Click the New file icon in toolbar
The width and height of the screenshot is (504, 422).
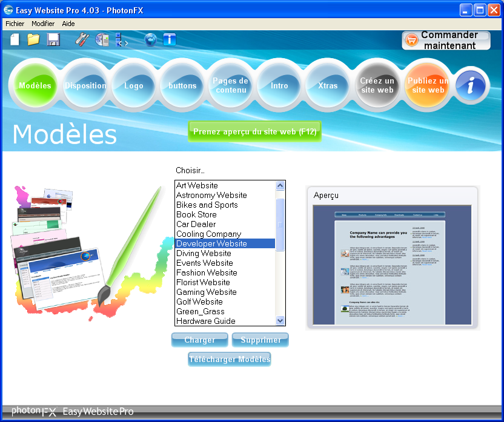(15, 40)
